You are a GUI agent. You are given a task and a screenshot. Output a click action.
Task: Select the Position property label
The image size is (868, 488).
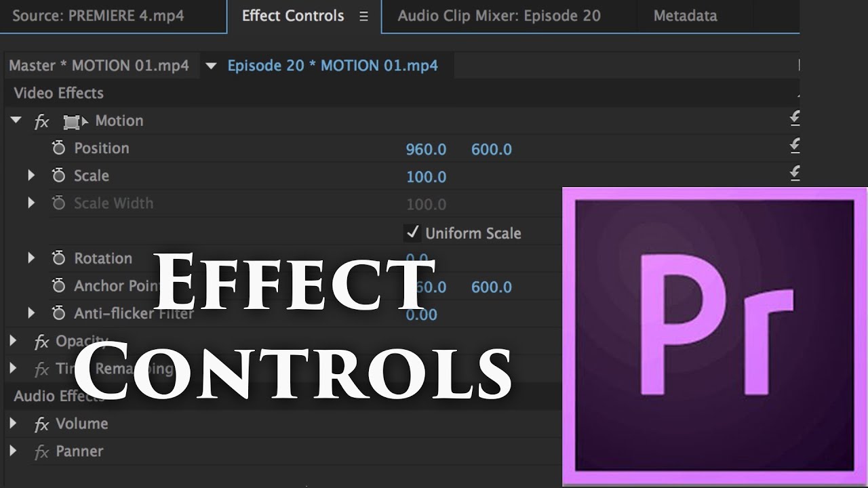[101, 148]
